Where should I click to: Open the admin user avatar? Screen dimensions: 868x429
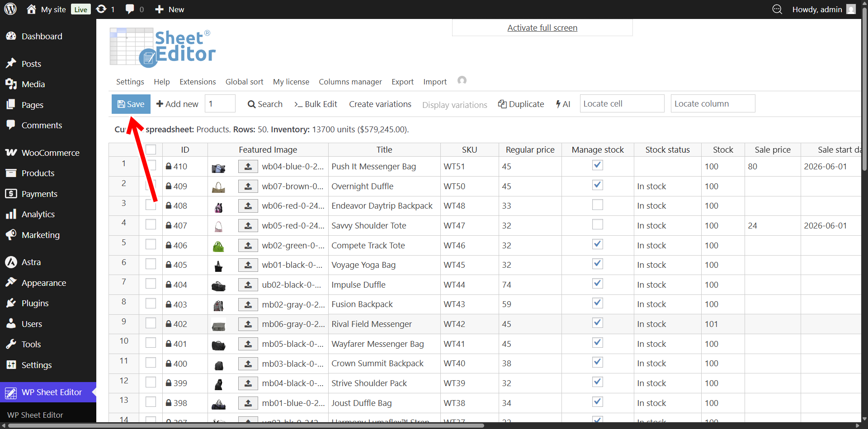pos(851,9)
